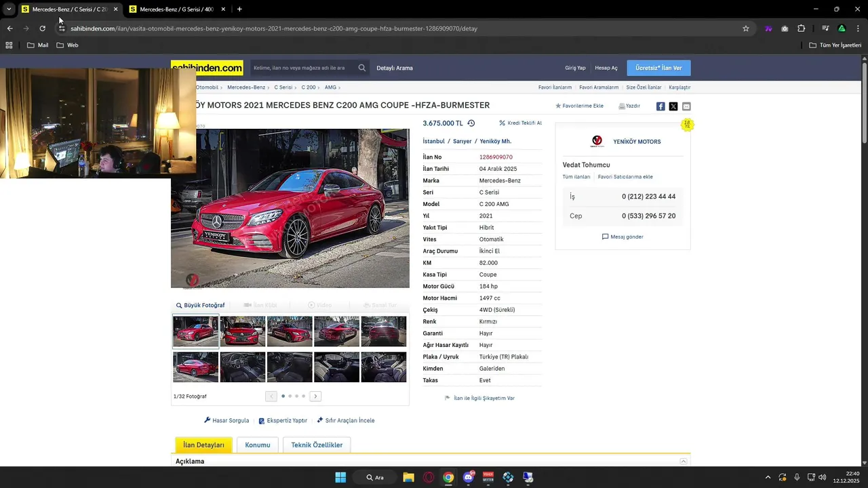The height and width of the screenshot is (488, 868).
Task: Open Voicemeeter from the taskbar
Action: tap(488, 477)
